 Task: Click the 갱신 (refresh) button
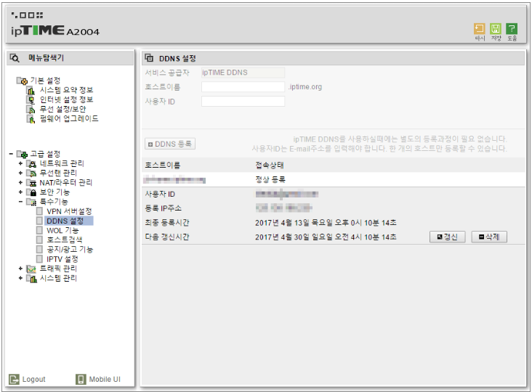448,237
